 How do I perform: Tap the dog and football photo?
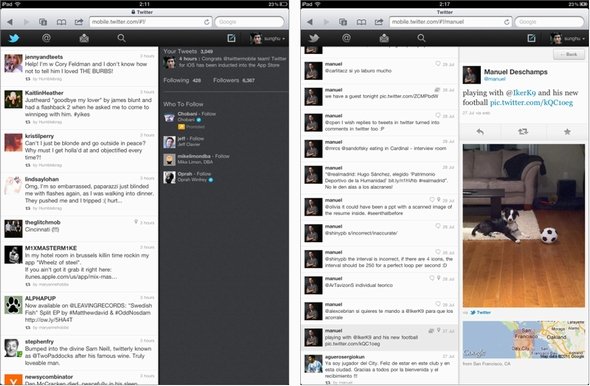tap(524, 226)
